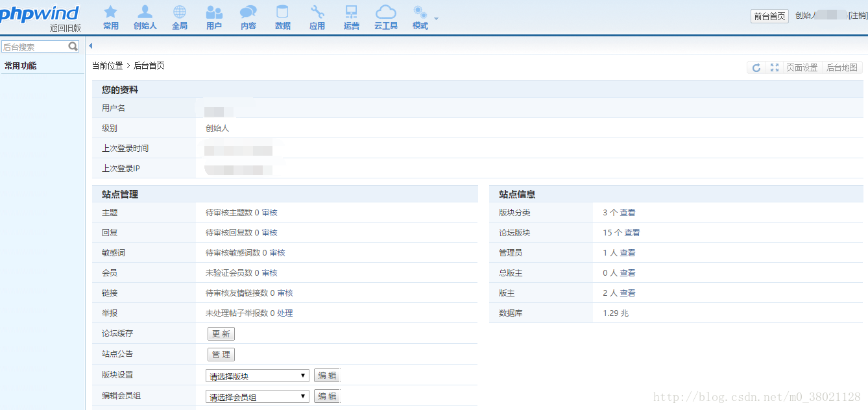Open the 应用 wrench icon menu

(x=317, y=18)
